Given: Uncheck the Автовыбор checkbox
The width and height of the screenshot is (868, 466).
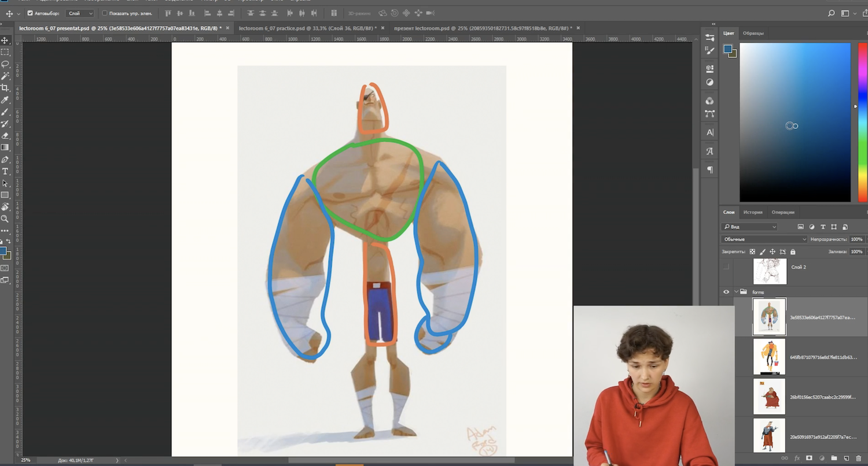Looking at the screenshot, I should click(x=30, y=13).
